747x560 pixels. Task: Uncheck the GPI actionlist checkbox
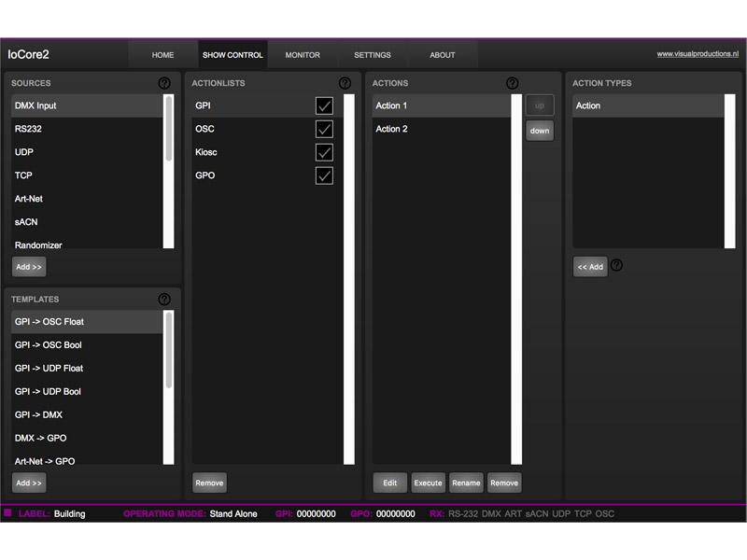324,105
